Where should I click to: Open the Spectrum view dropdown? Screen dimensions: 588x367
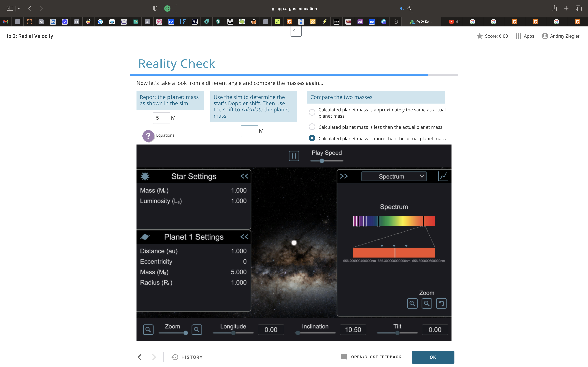coord(394,176)
